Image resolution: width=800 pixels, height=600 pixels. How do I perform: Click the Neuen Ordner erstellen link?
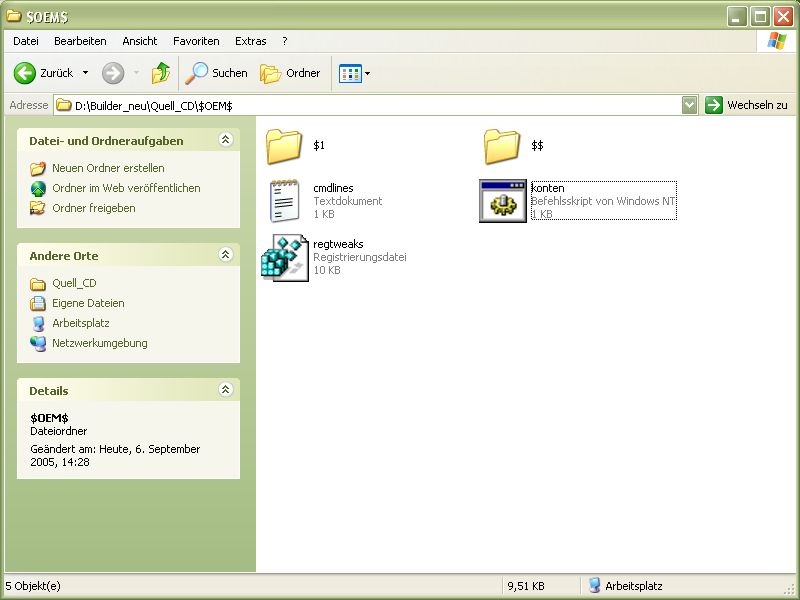pos(108,168)
